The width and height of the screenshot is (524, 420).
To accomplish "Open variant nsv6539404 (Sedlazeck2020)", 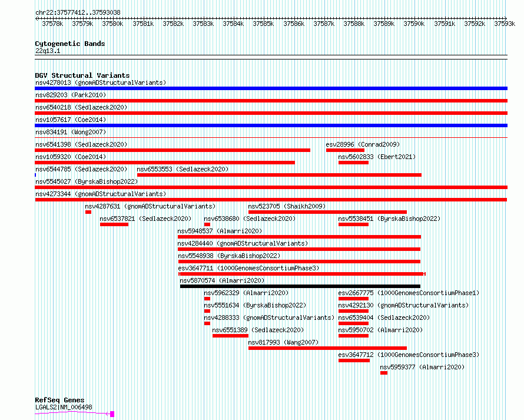I will (x=384, y=318).
